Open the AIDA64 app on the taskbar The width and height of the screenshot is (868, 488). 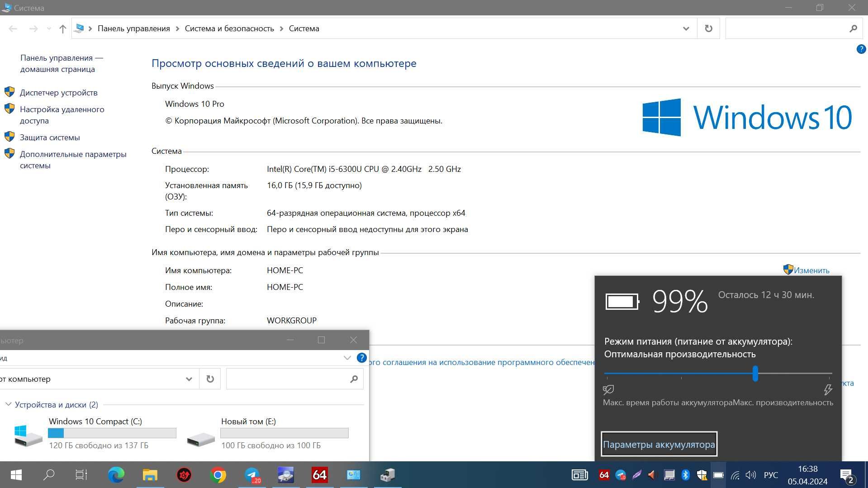(x=320, y=475)
